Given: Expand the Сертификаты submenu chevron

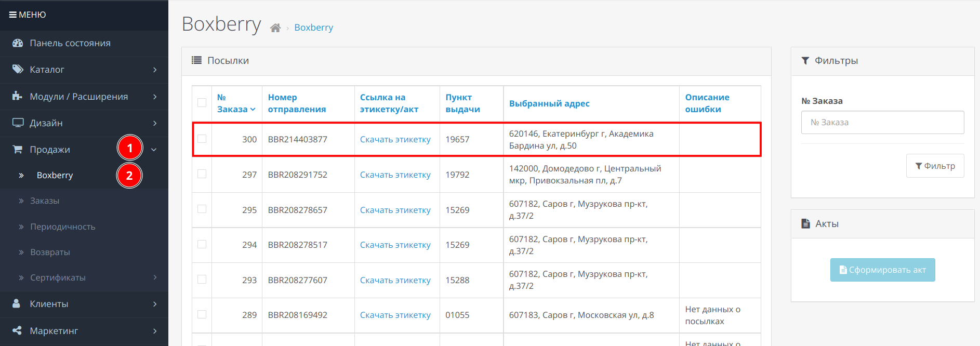Looking at the screenshot, I should pos(155,277).
